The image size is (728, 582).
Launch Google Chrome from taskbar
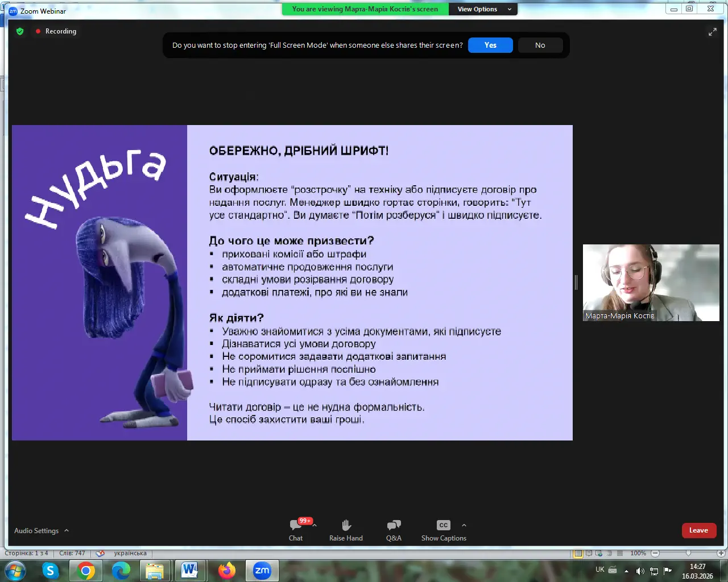86,570
